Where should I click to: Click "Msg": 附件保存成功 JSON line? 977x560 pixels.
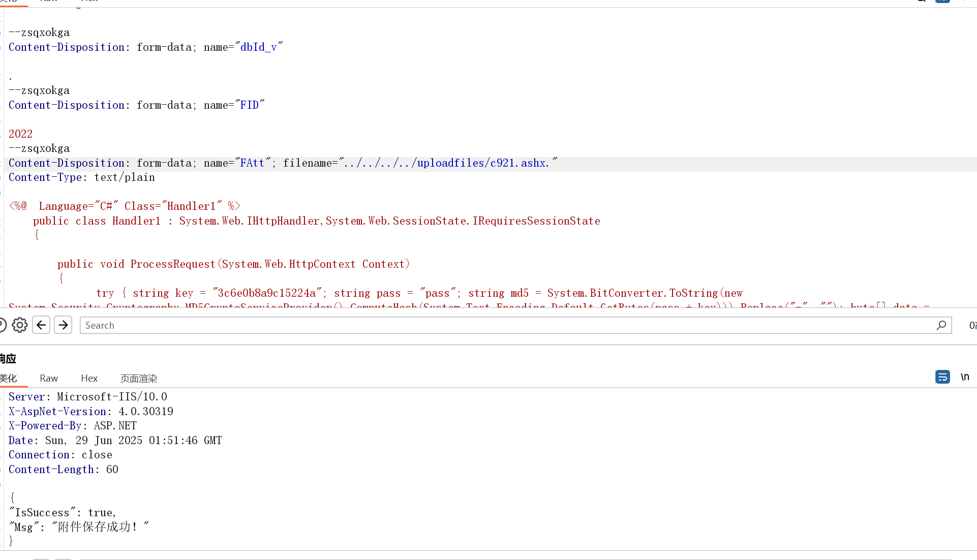(x=79, y=527)
